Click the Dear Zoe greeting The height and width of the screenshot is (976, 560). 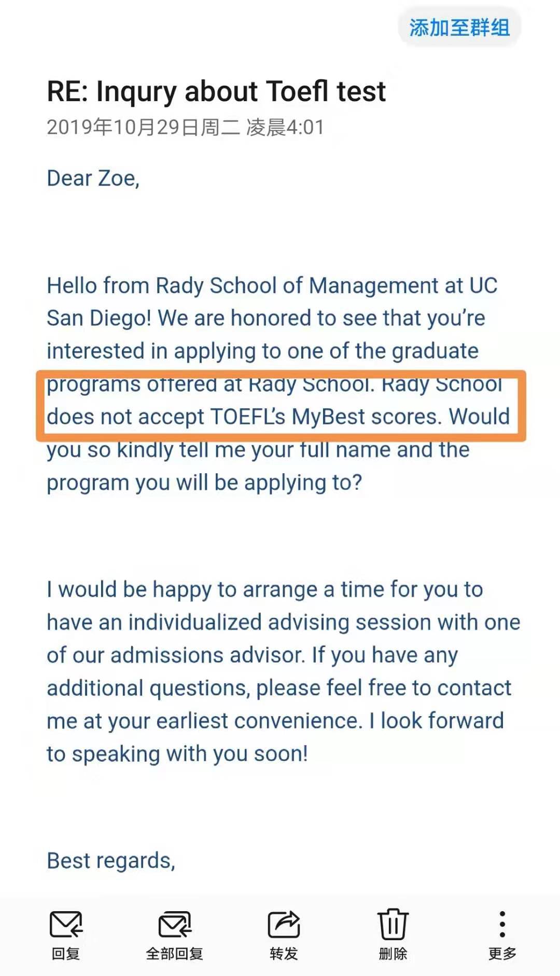pos(93,178)
